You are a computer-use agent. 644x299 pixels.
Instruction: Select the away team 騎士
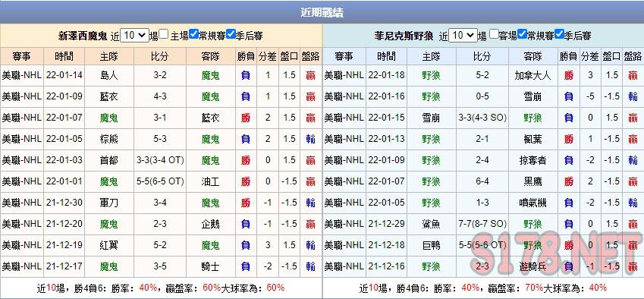(211, 266)
